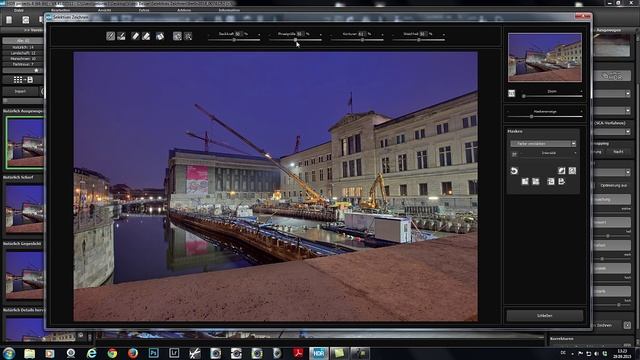Select the Landschaft preset category
This screenshot has width=640, height=360.
coord(23,53)
